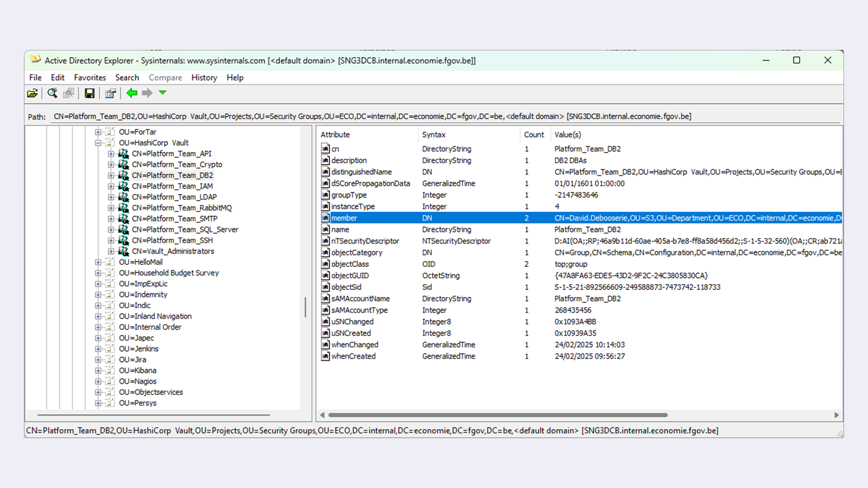Sort by the Attribute column header
Screen dimensions: 868x488
pos(335,134)
